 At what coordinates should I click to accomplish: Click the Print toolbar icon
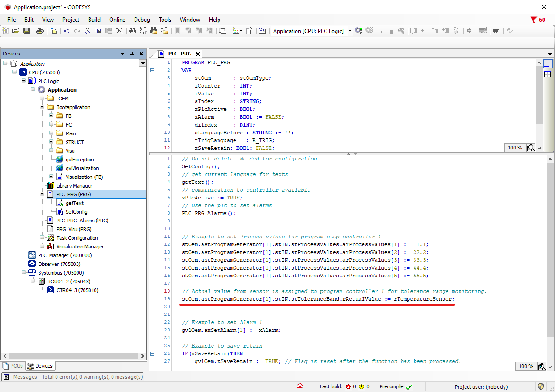click(x=40, y=31)
